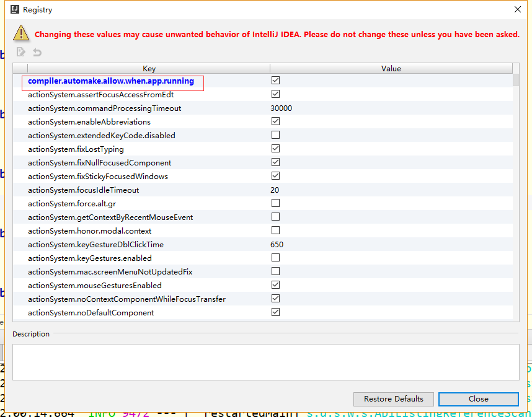This screenshot has height=417, width=532.
Task: Toggle actionSystem.fixLostTyping checkbox
Action: click(x=275, y=149)
